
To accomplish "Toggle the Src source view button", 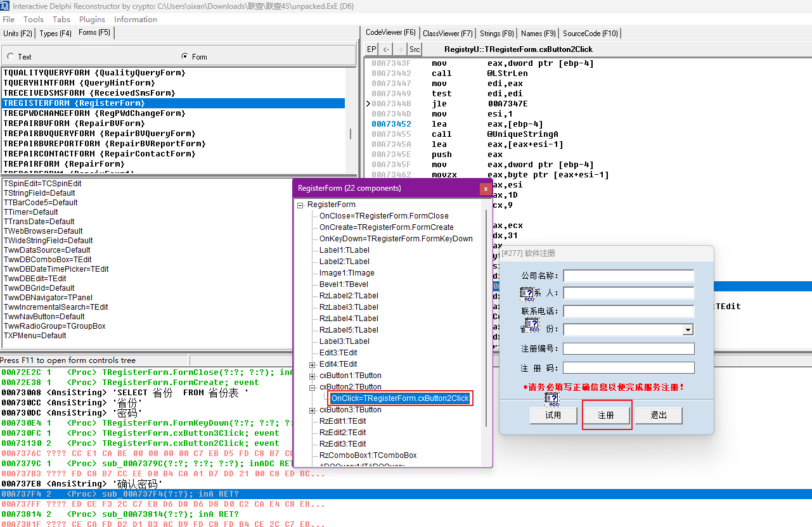I will [x=415, y=49].
